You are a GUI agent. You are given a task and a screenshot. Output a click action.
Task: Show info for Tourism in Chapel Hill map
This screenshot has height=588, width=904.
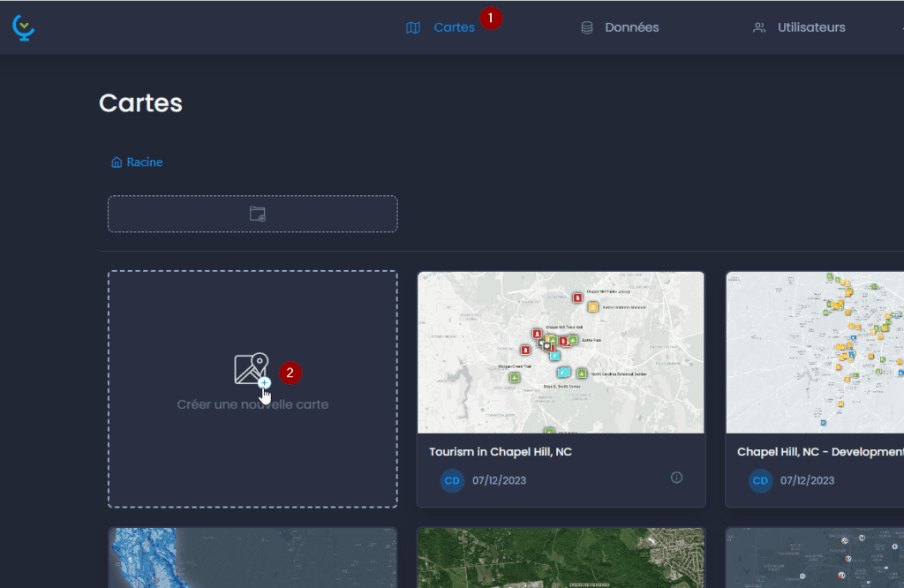click(676, 478)
